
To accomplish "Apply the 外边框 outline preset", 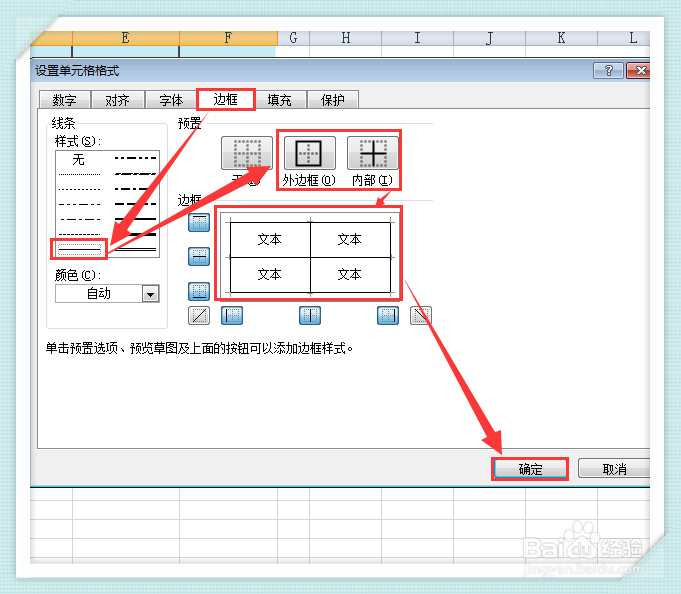I will point(310,153).
